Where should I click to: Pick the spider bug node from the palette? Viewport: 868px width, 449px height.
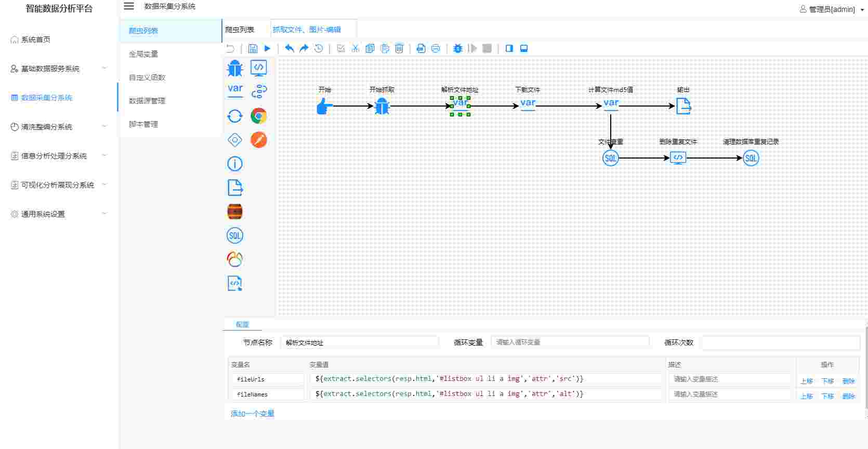[235, 68]
